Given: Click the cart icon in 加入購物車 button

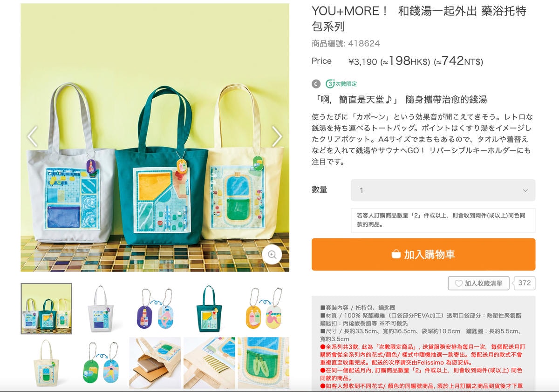Looking at the screenshot, I should pyautogui.click(x=396, y=254).
